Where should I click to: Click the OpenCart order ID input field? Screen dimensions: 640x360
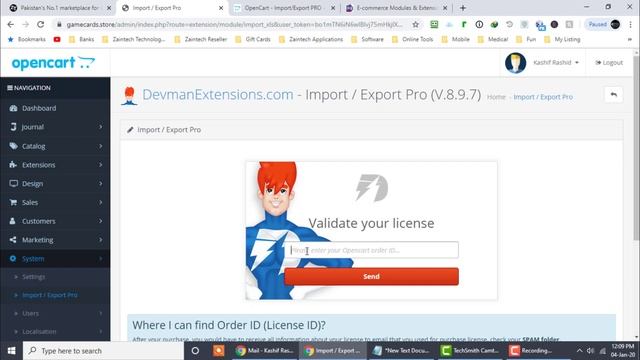[x=371, y=250]
